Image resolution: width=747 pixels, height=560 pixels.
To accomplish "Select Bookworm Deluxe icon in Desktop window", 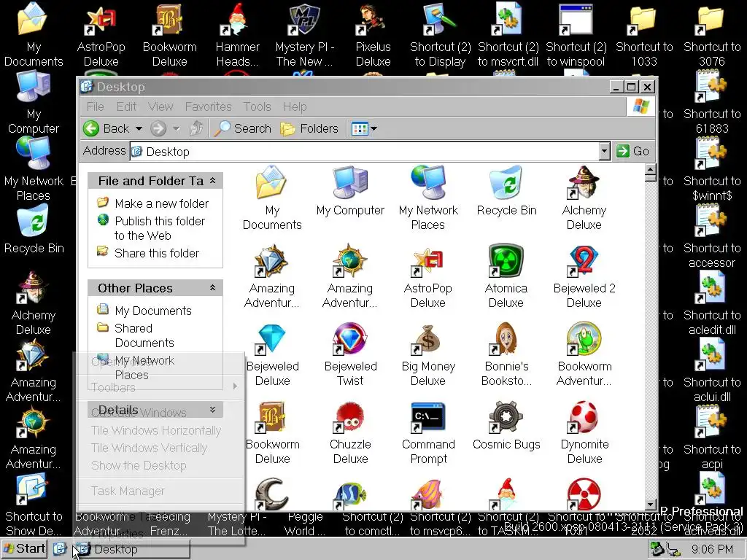I will point(272,432).
